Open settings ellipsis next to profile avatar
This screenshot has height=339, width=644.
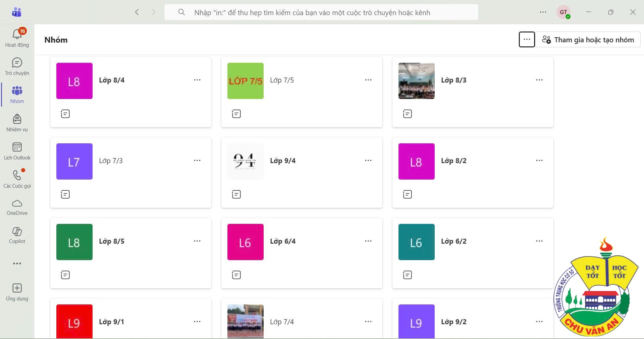(543, 12)
